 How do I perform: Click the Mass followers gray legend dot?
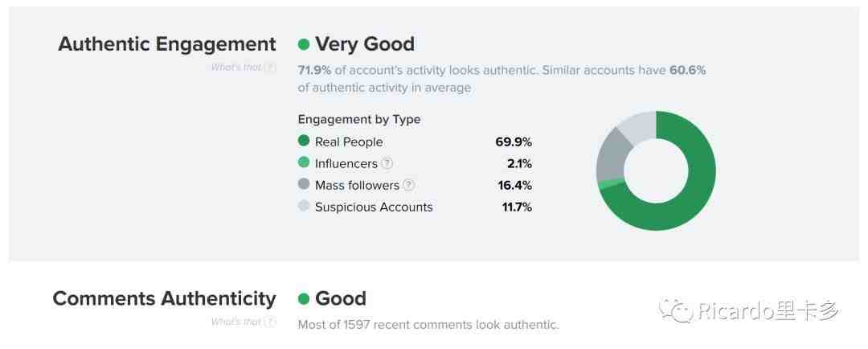(303, 184)
